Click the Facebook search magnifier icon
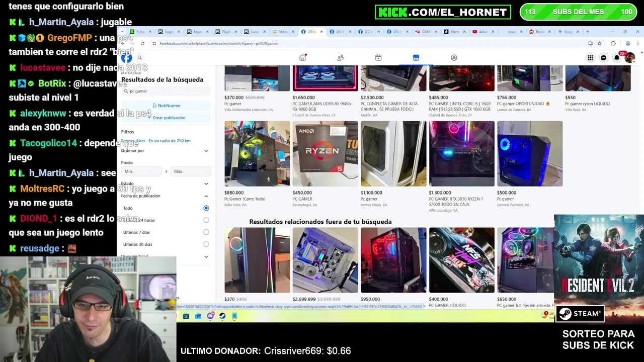Viewport: 644px width, 362px height. click(140, 58)
